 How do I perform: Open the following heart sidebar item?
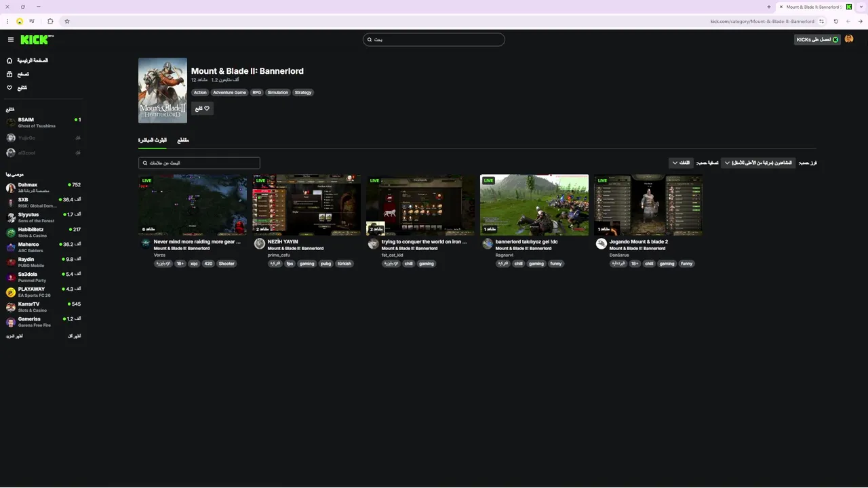17,87
